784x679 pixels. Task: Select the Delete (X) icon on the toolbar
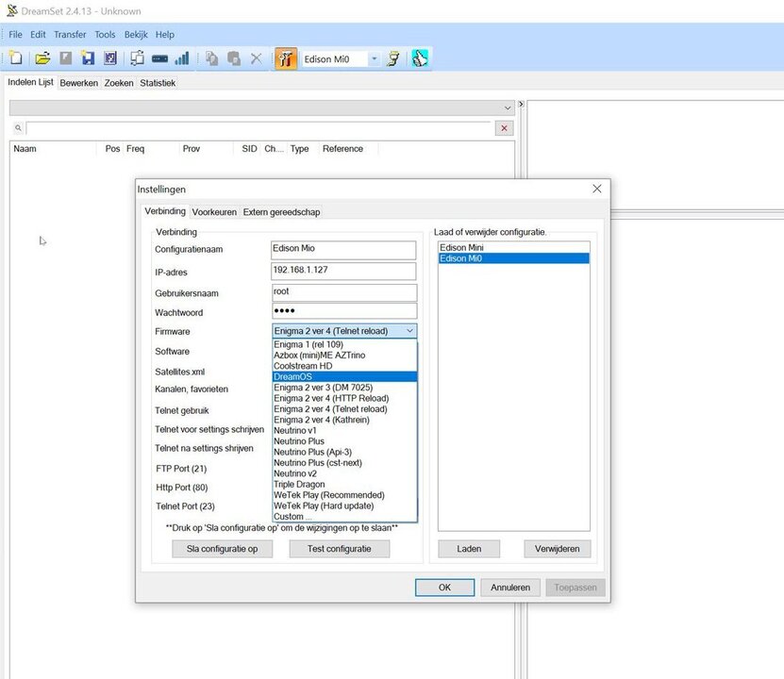click(x=256, y=58)
